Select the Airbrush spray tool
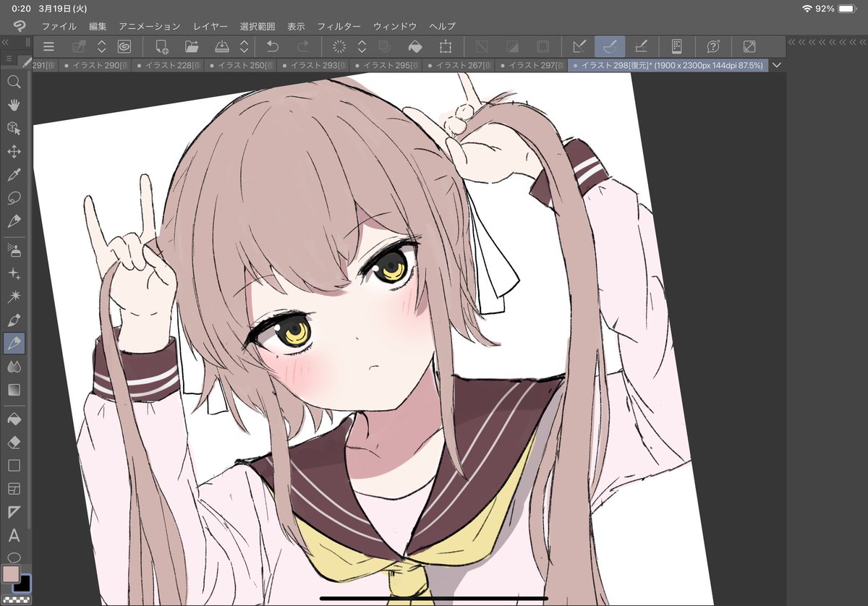The width and height of the screenshot is (868, 606). coord(14,250)
